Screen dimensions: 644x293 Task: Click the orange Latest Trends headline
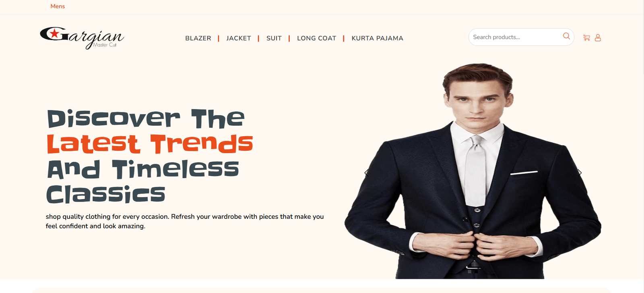point(150,144)
